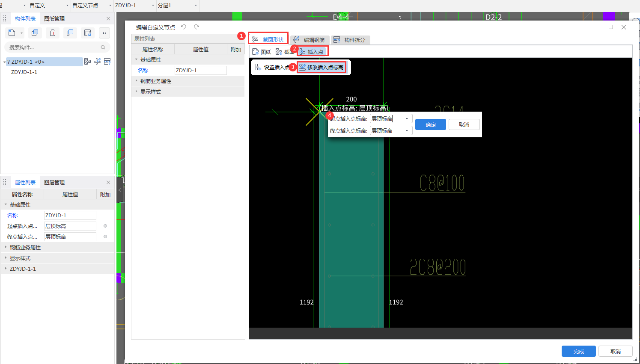
Task: Expand 显示样式 in node editor property list
Action: [x=137, y=92]
